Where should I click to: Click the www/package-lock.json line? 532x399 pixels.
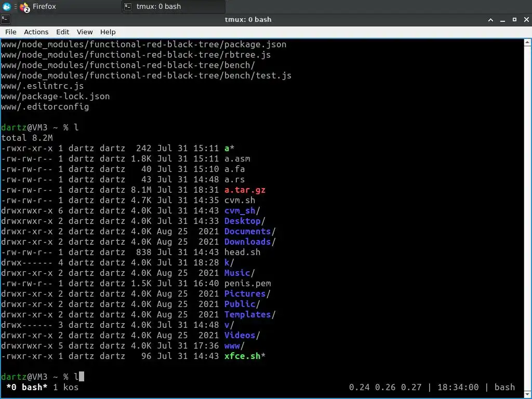pos(55,96)
